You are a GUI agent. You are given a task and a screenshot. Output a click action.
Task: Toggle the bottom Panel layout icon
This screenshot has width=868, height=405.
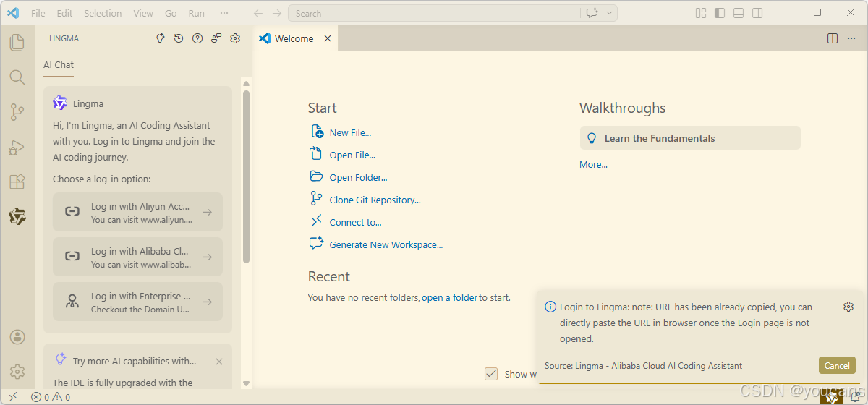point(738,13)
